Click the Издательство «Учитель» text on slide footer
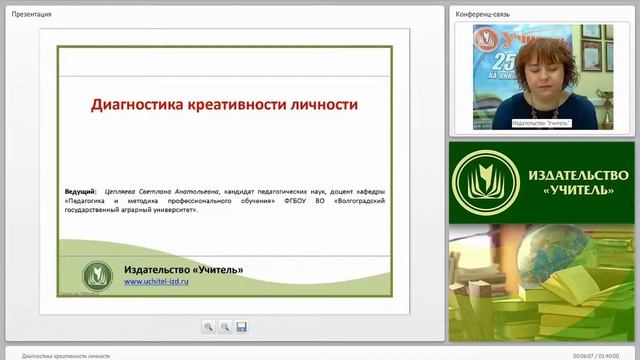This screenshot has width=640, height=360. (184, 270)
